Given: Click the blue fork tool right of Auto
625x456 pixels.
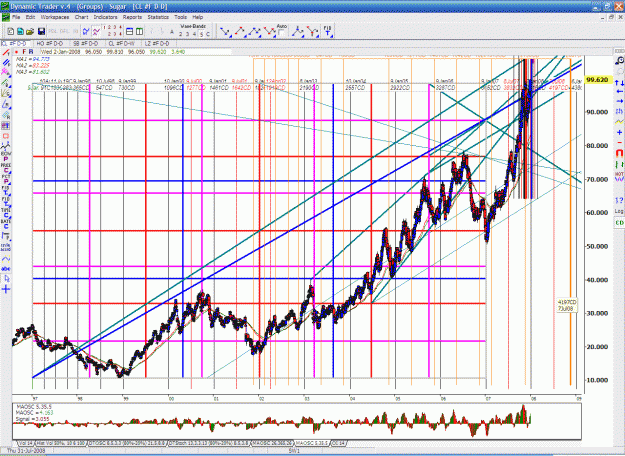Looking at the screenshot, I should (x=298, y=31).
